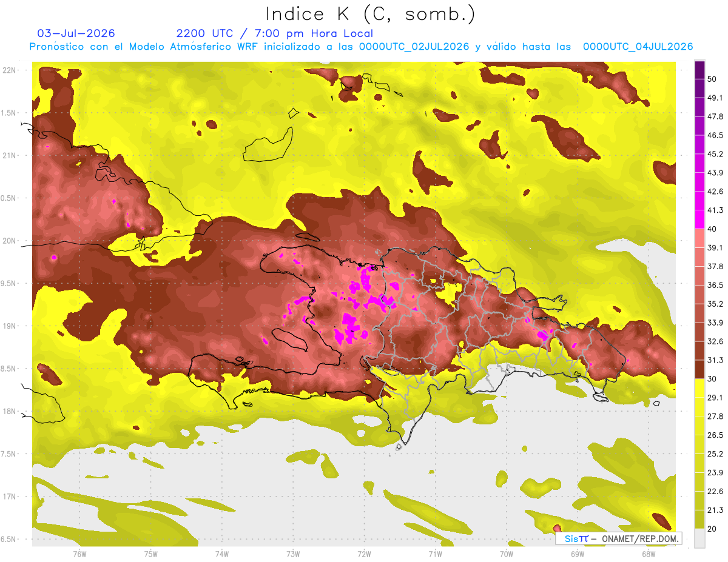The width and height of the screenshot is (728, 562).
Task: Click the "45.2" color scale value
Action: 715,154
